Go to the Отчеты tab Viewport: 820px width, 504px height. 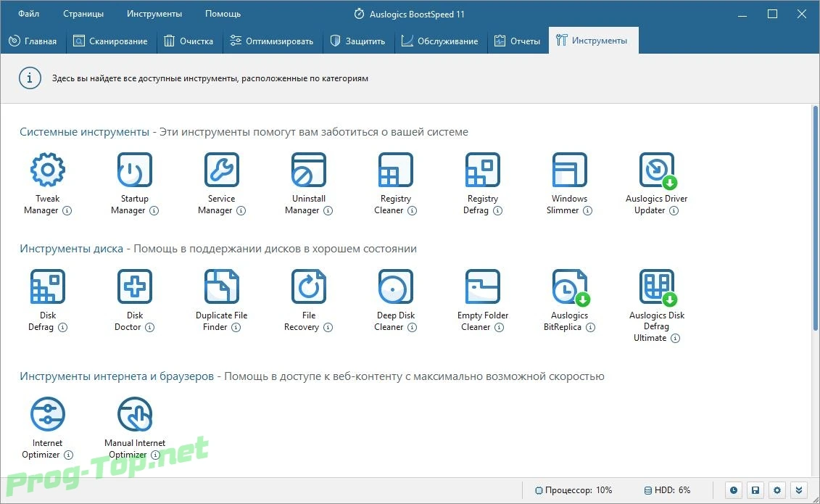(517, 41)
